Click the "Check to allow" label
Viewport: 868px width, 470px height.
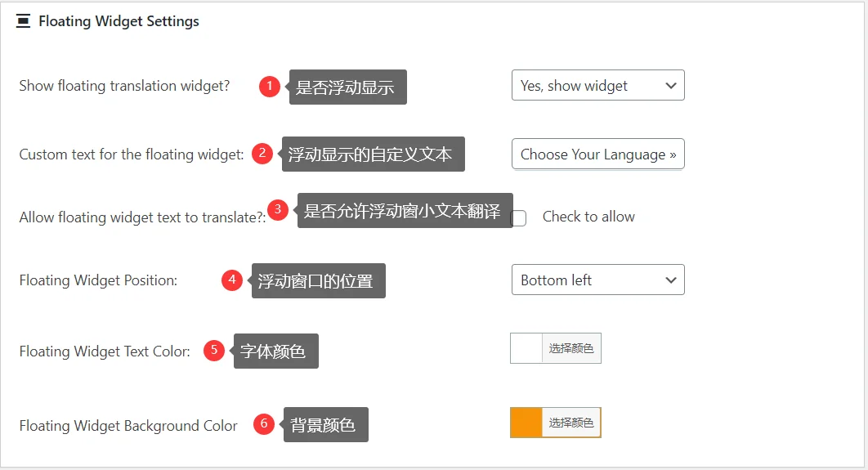coord(588,217)
